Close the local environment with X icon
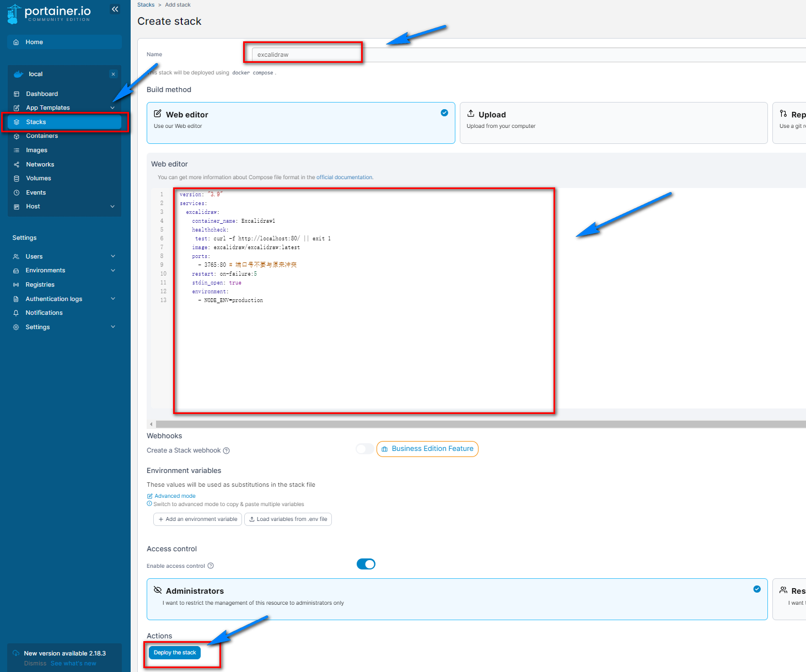Viewport: 806px width, 672px height. point(113,74)
